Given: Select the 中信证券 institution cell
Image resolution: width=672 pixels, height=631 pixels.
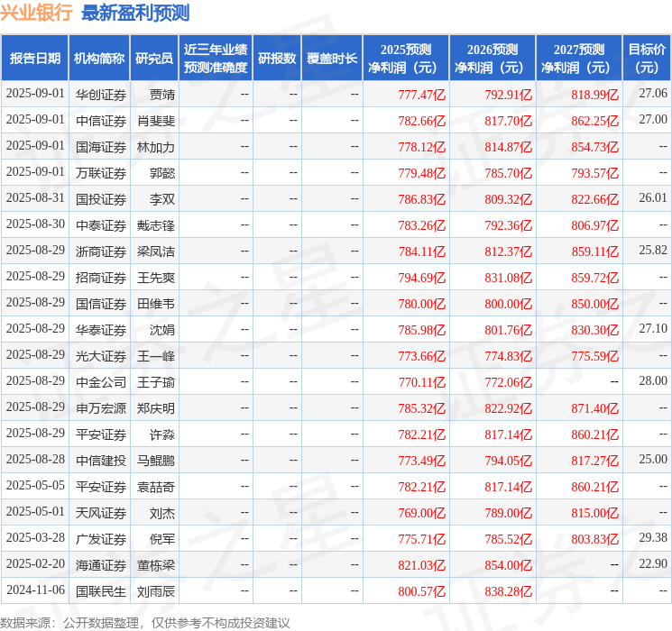Looking at the screenshot, I should click(101, 121).
